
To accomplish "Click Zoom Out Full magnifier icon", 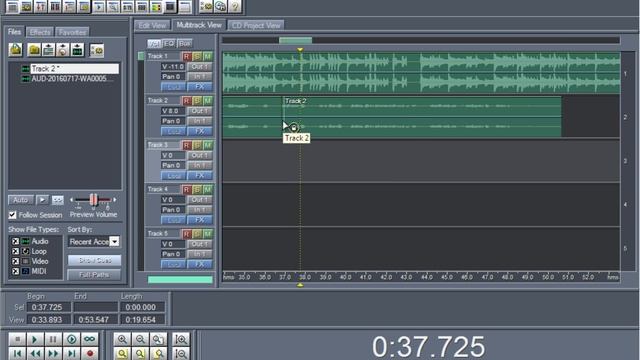I will 158,339.
